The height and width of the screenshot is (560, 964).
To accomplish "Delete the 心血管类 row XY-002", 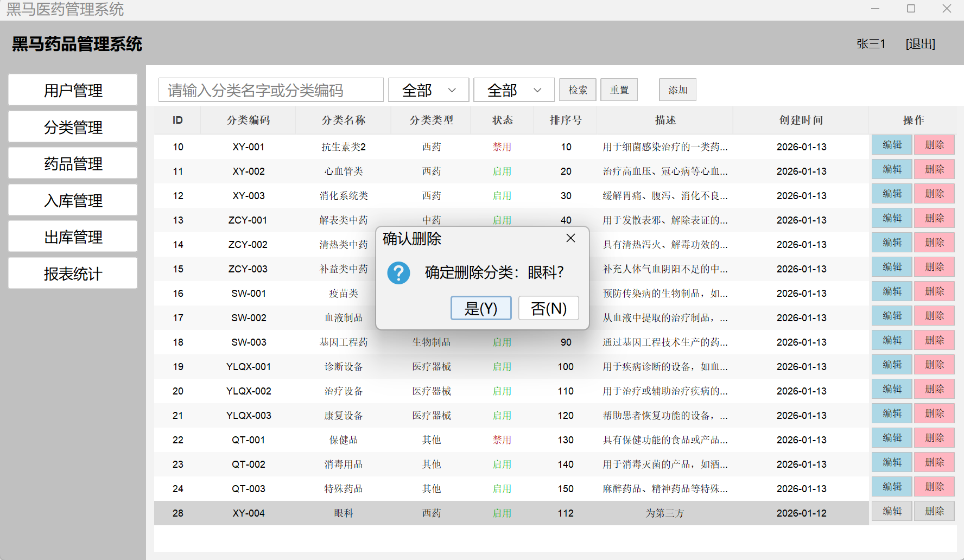I will pyautogui.click(x=934, y=170).
